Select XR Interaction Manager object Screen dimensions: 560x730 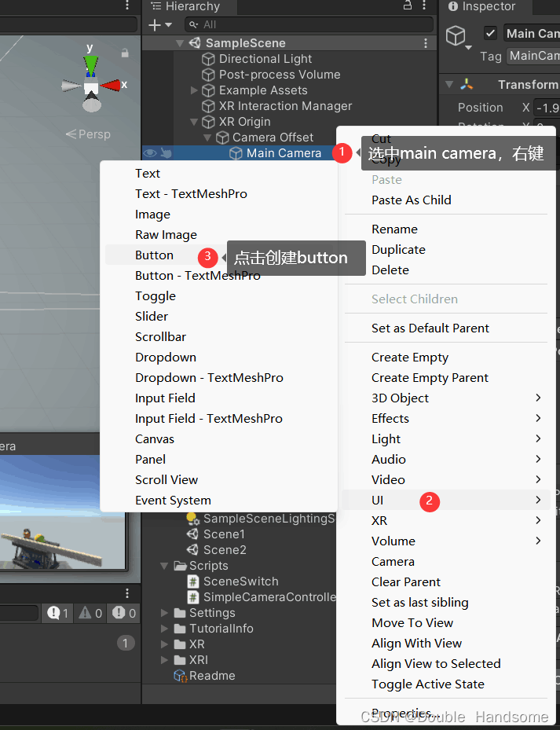click(x=285, y=106)
